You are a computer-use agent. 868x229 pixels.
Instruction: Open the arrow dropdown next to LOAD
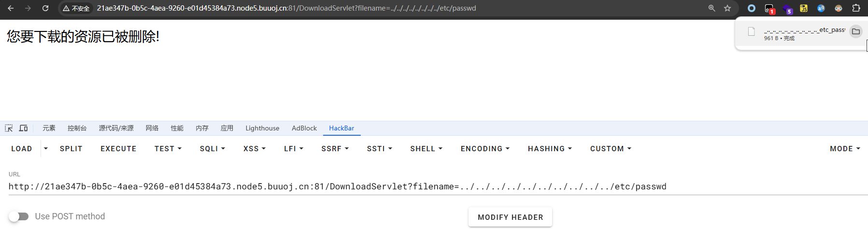coord(46,149)
